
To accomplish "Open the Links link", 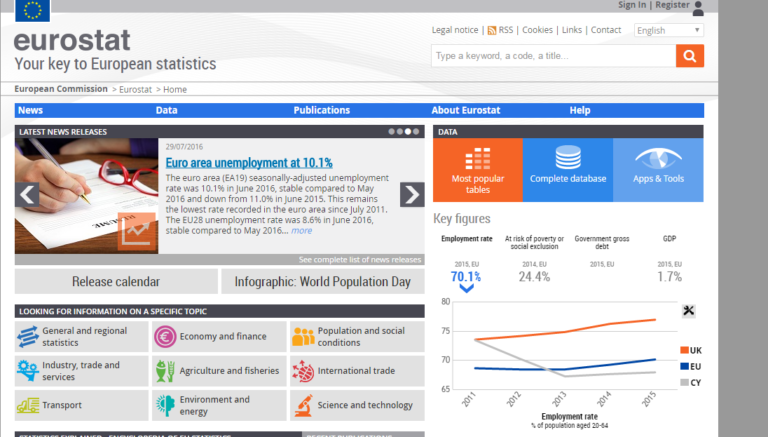I will point(572,30).
